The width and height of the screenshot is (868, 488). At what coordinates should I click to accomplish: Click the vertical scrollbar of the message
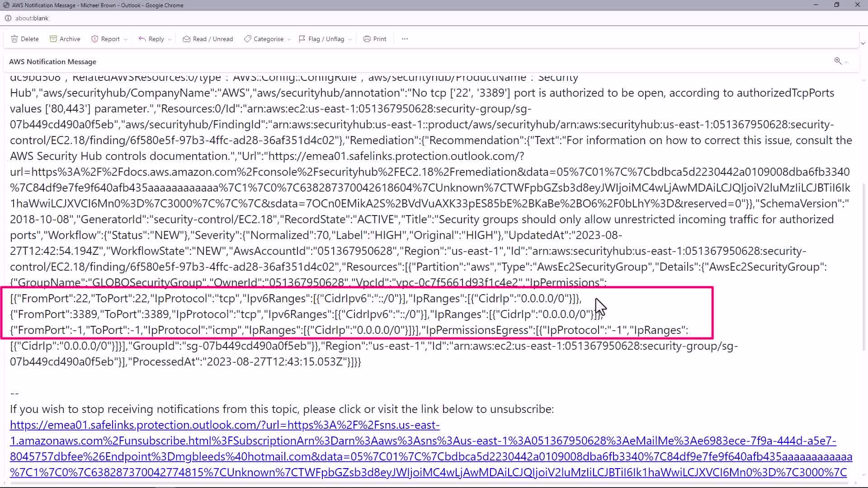click(x=864, y=267)
